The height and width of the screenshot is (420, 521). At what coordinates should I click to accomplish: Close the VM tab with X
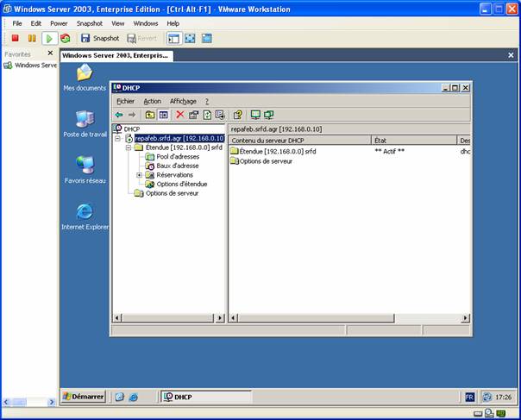[511, 55]
